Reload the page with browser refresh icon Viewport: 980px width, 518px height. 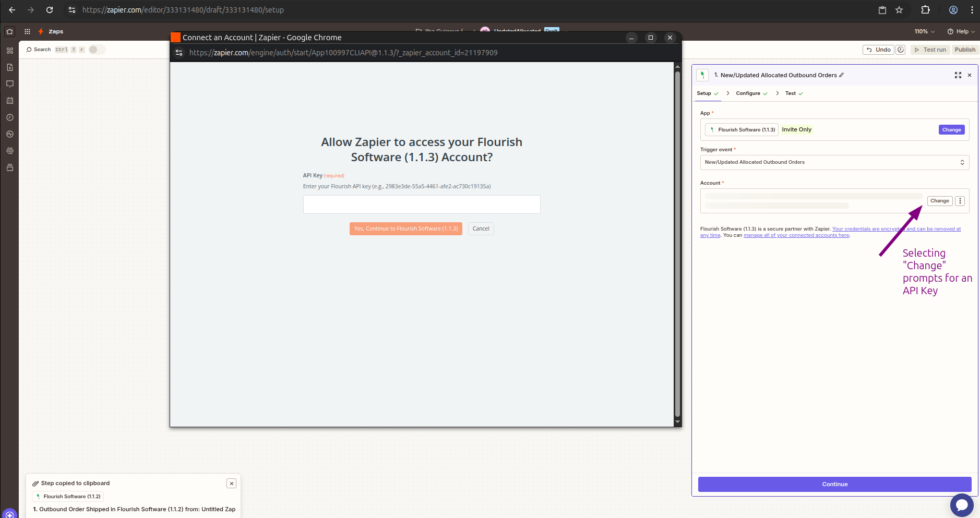click(x=50, y=10)
